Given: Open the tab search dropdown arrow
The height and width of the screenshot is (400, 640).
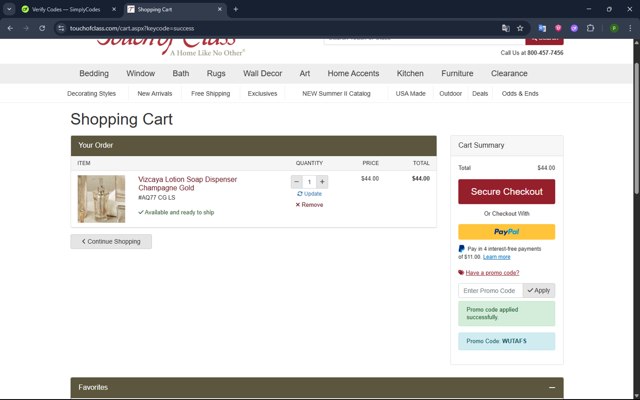Looking at the screenshot, I should coord(9,9).
